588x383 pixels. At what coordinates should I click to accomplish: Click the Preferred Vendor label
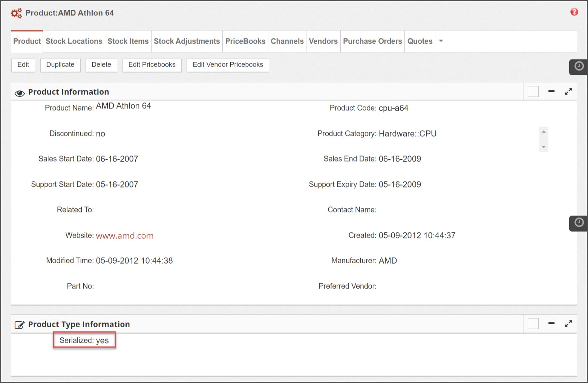pyautogui.click(x=348, y=286)
